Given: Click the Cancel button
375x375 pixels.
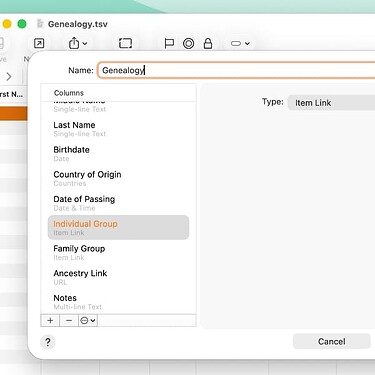Looking at the screenshot, I should tap(332, 341).
